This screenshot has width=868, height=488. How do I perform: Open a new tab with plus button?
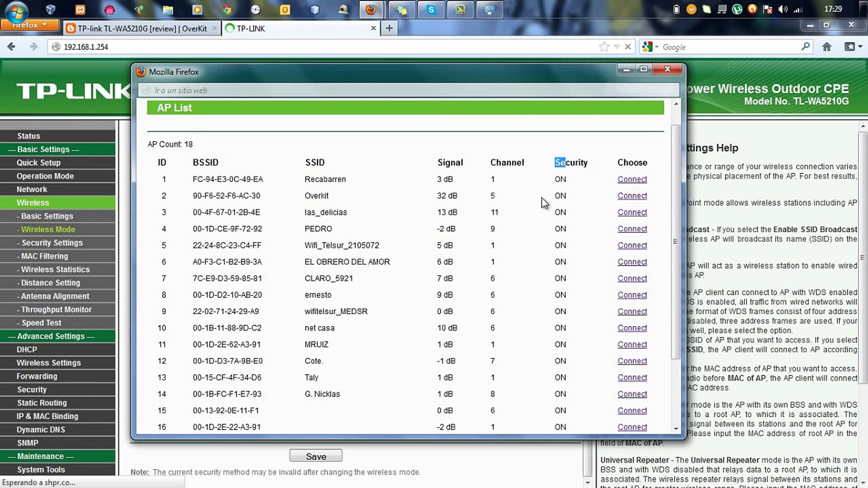click(389, 28)
